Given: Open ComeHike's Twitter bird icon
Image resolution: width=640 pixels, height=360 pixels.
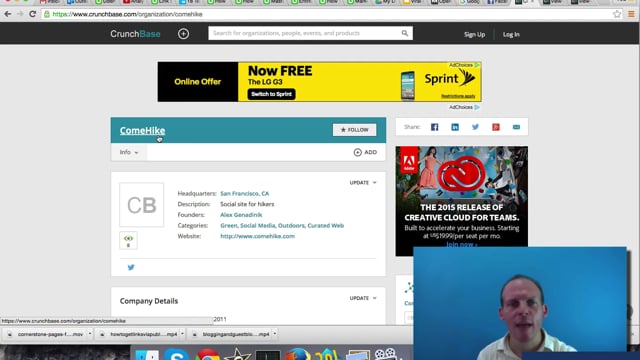Looking at the screenshot, I should (x=131, y=267).
